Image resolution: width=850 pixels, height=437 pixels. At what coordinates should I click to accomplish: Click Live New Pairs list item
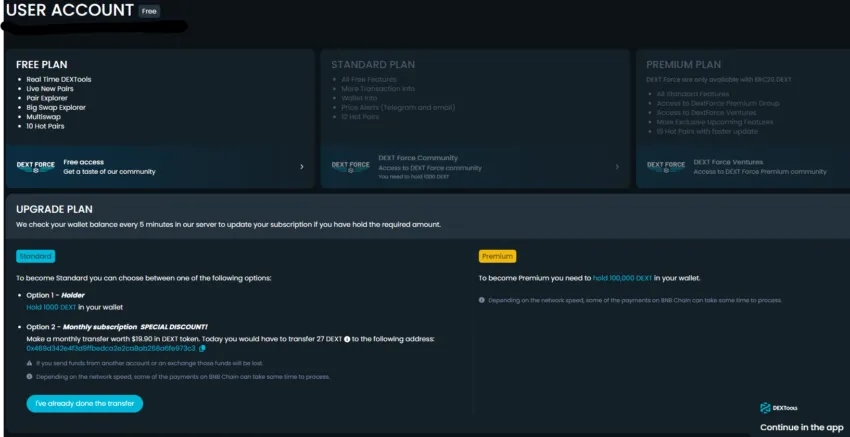pos(50,89)
